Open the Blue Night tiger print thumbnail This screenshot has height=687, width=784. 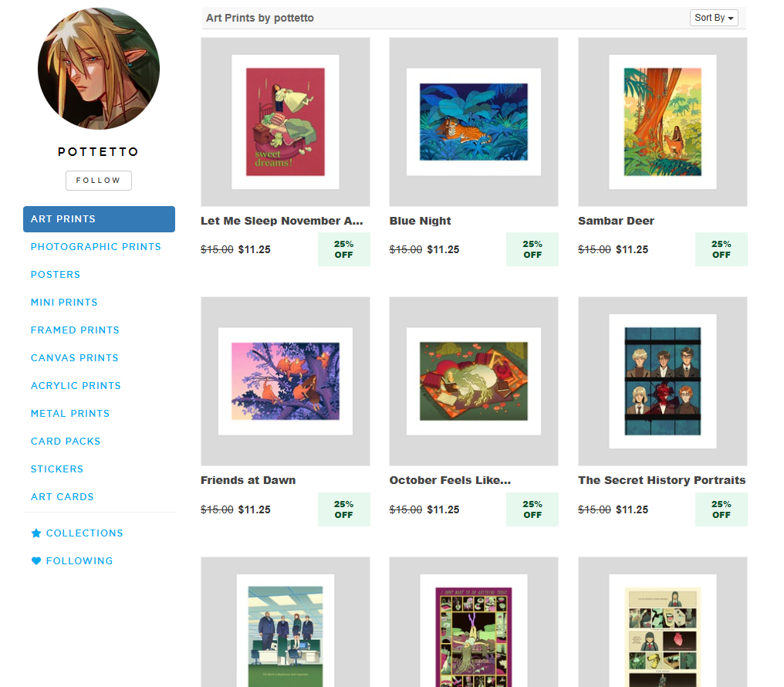click(x=474, y=122)
